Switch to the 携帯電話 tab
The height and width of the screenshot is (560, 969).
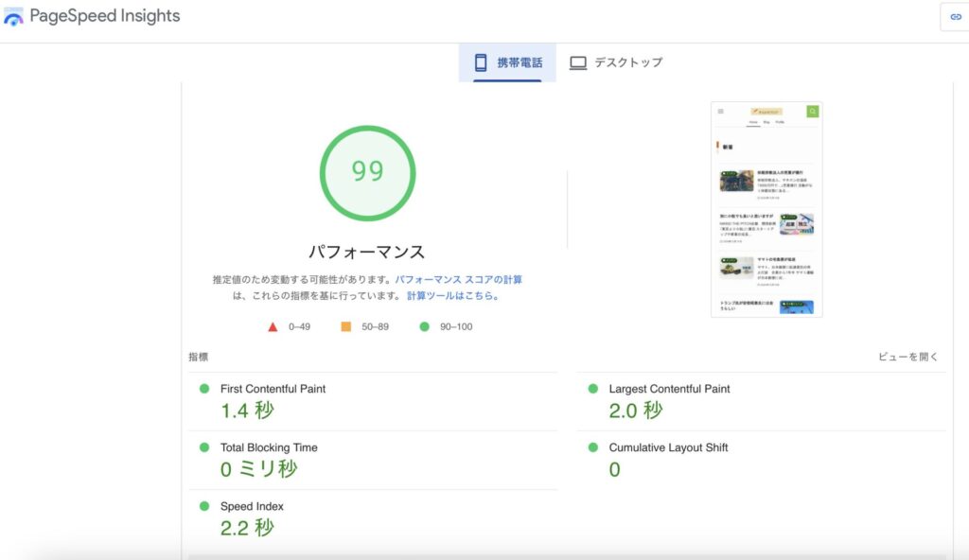pyautogui.click(x=520, y=62)
